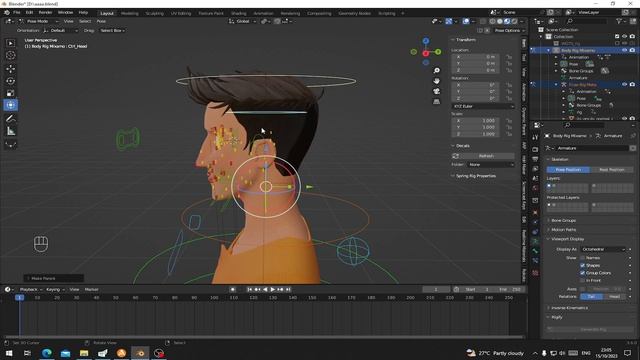This screenshot has width=640, height=360.
Task: Switch perspective/orthographic grid icon in viewport
Action: click(x=437, y=101)
